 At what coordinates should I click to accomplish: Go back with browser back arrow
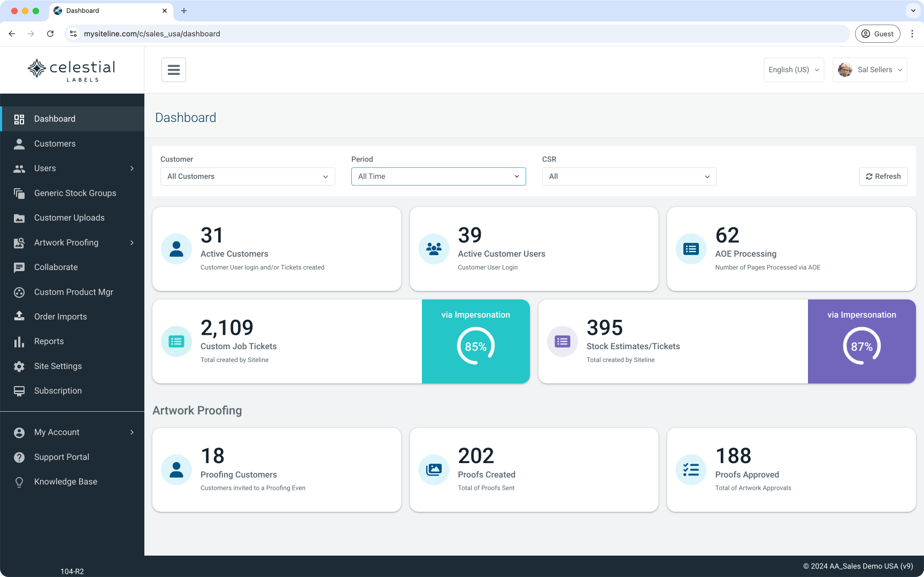tap(12, 34)
